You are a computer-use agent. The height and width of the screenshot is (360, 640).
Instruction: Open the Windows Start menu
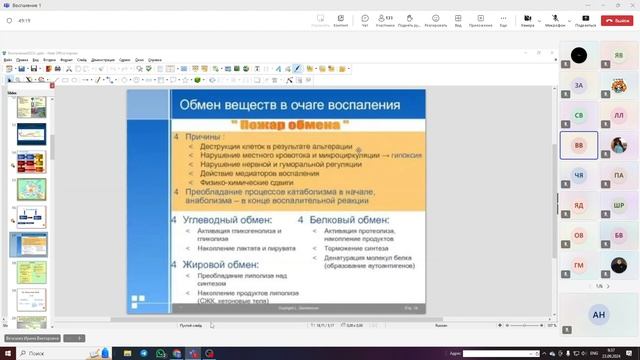tap(7, 353)
